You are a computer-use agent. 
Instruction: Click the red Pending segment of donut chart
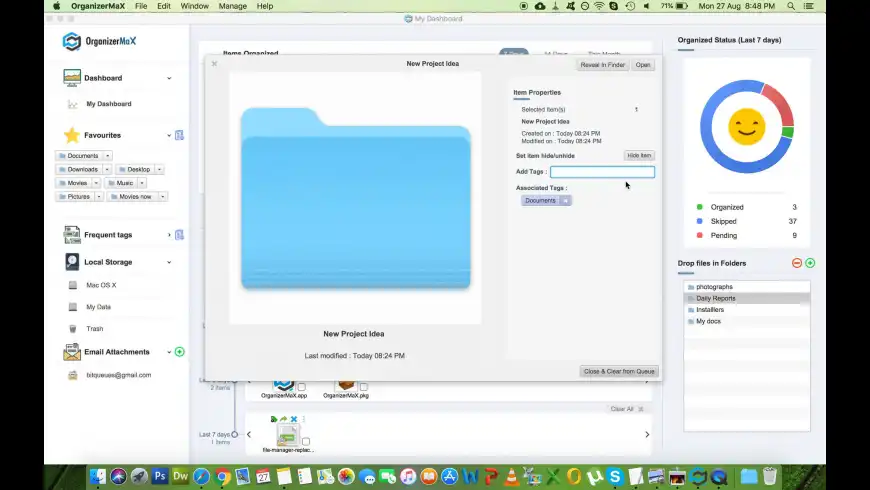pyautogui.click(x=781, y=104)
